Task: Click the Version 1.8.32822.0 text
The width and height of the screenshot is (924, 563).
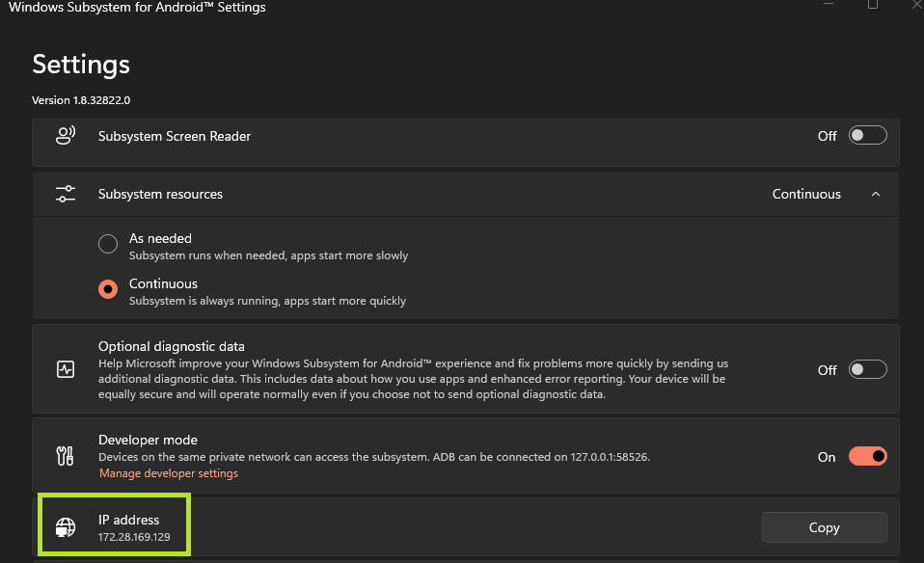Action: pos(81,100)
